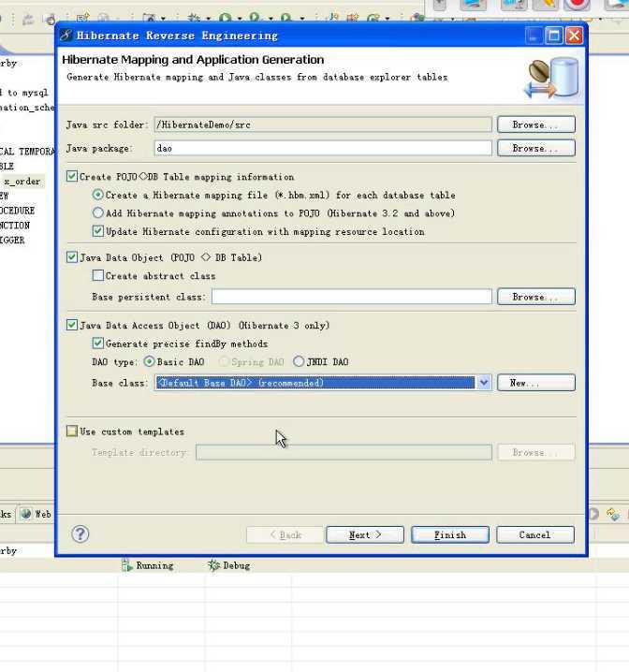Enable Create abstract class
Screen dimensions: 629x672
point(98,275)
